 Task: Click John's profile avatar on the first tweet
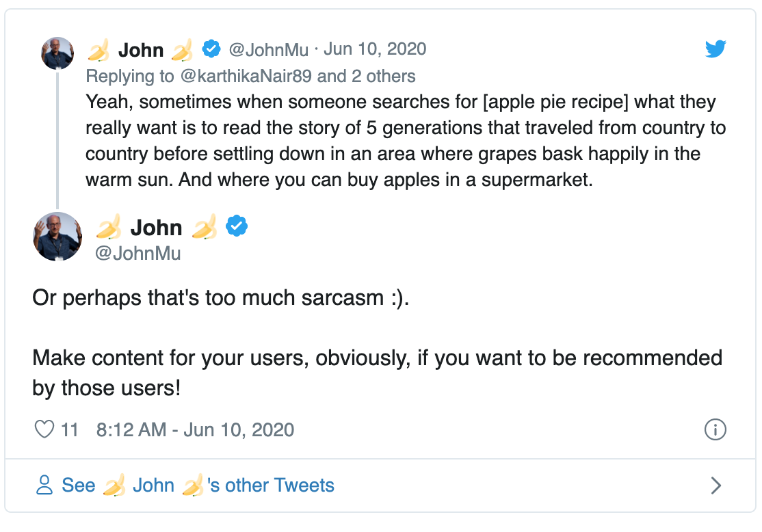[x=57, y=53]
